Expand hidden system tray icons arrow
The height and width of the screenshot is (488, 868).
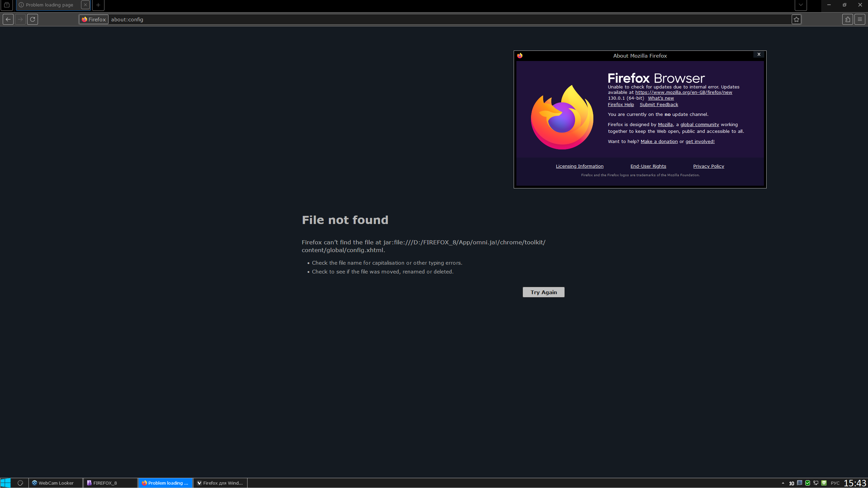coord(783,483)
